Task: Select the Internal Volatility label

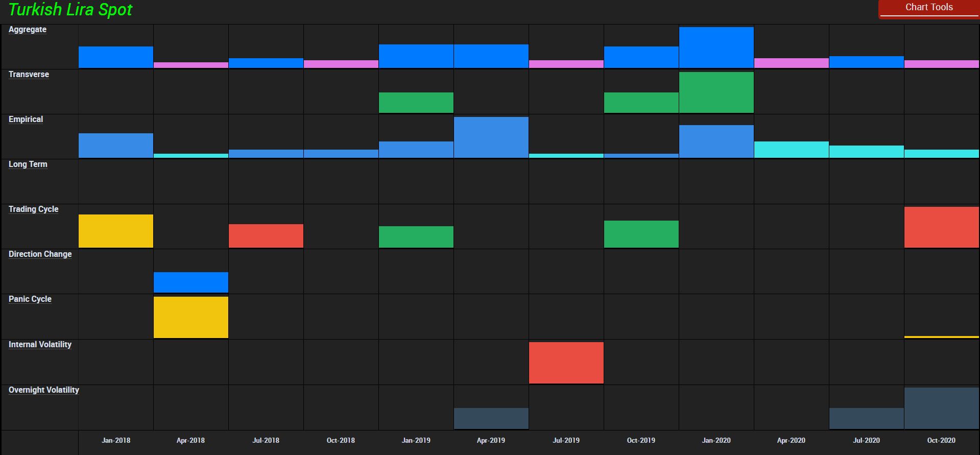Action: (x=40, y=345)
